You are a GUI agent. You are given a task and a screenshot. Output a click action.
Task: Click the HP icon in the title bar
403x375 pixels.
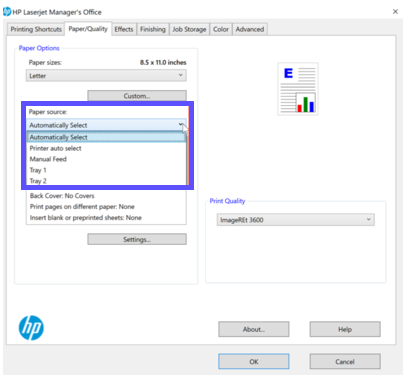click(7, 12)
